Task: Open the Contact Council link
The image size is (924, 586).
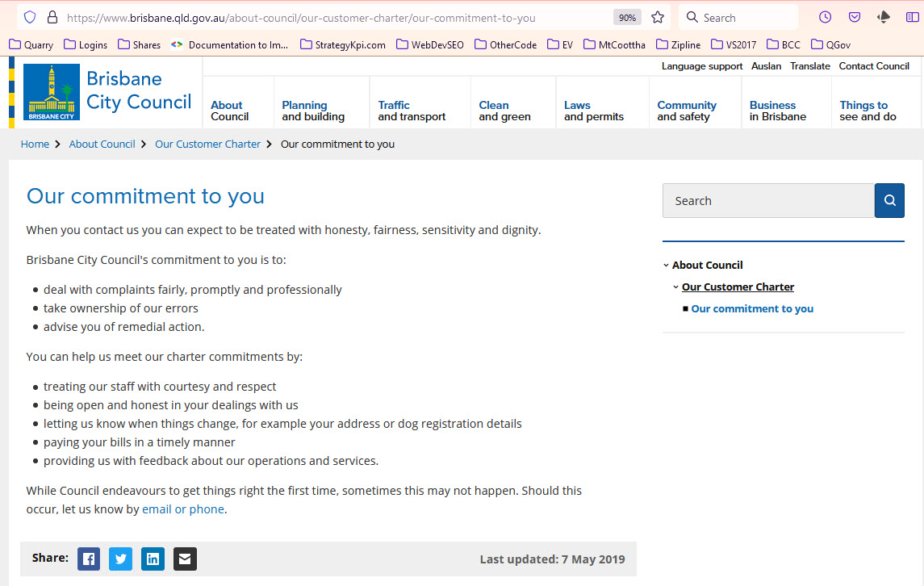Action: pos(874,66)
